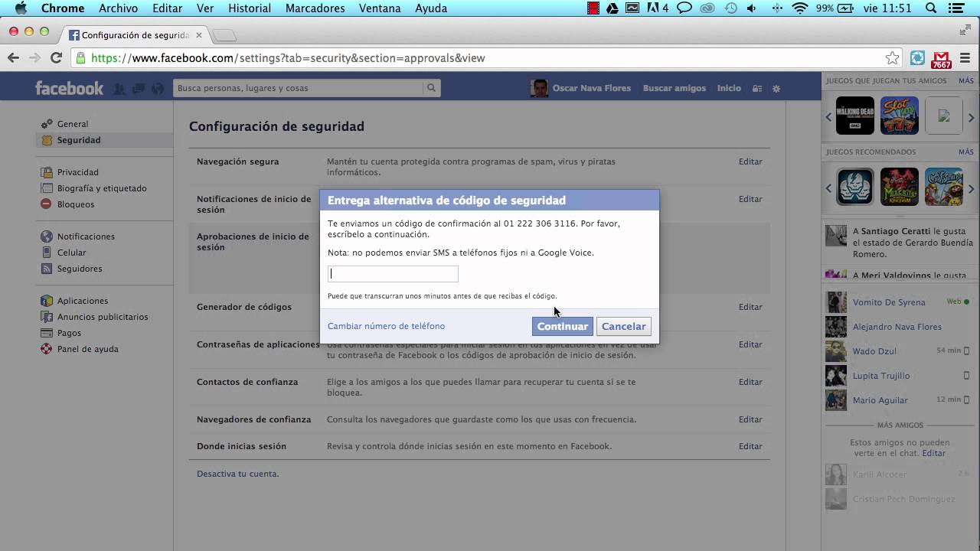Image resolution: width=980 pixels, height=551 pixels.
Task: Click the Cancelar button
Action: point(623,326)
